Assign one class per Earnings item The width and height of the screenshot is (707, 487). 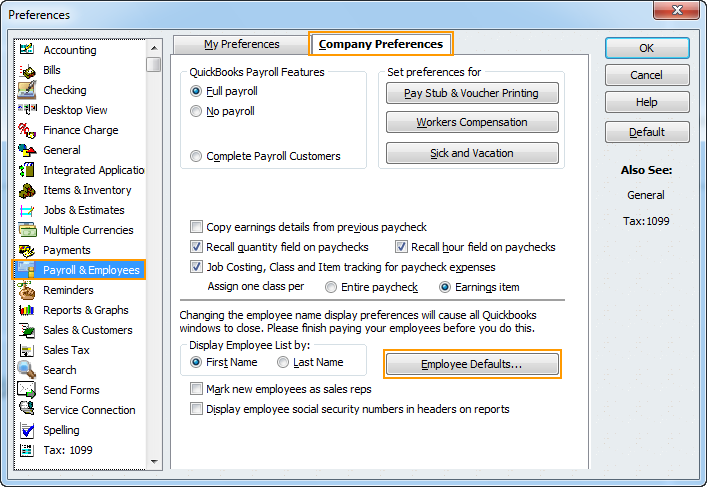[445, 287]
